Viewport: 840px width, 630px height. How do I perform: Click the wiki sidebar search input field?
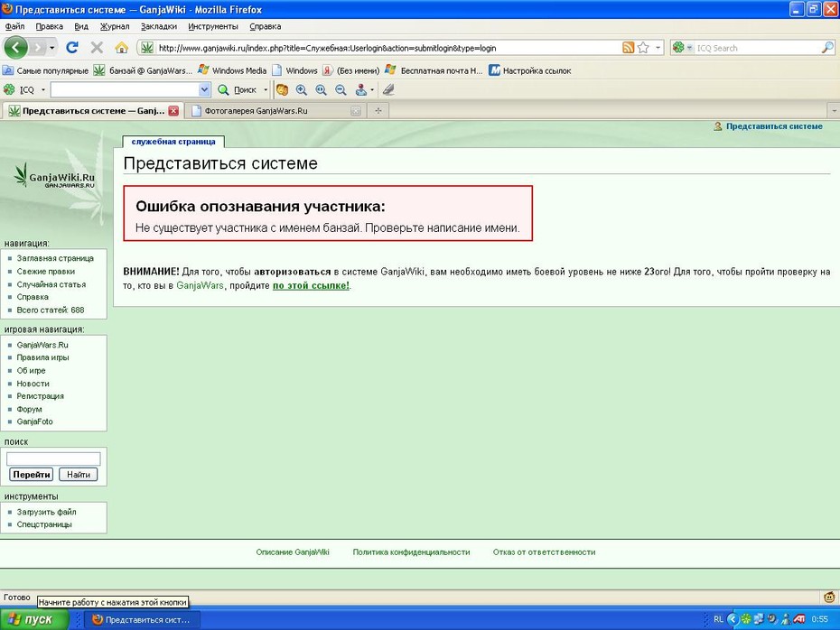53,459
